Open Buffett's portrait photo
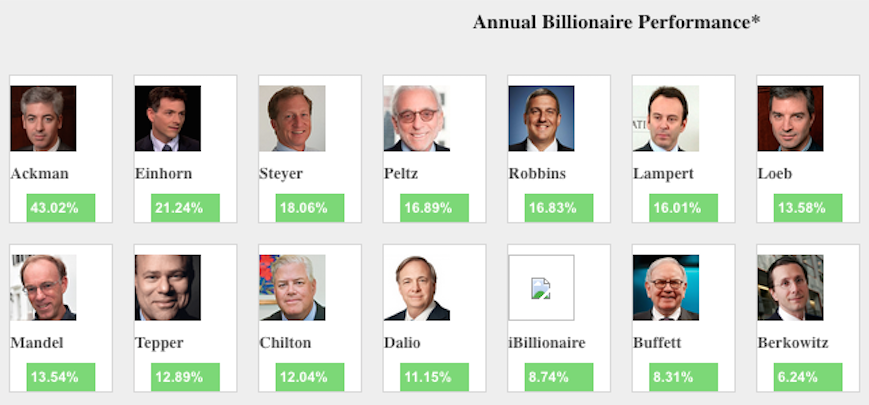The height and width of the screenshot is (405, 869). click(665, 287)
